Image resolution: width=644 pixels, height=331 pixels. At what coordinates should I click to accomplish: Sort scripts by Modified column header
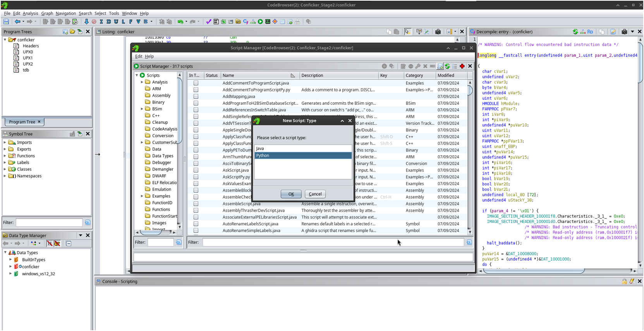(451, 75)
